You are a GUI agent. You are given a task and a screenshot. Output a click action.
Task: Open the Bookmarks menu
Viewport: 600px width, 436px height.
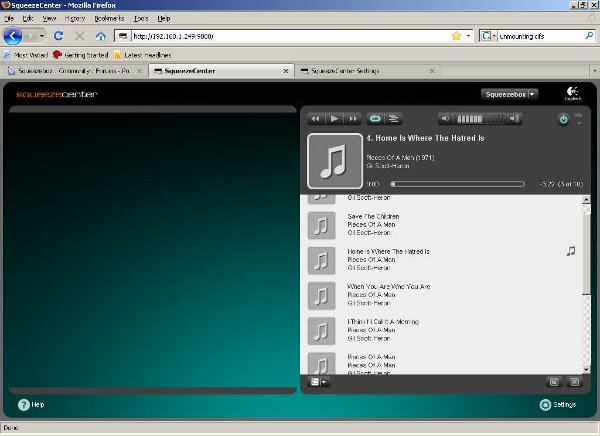tap(109, 18)
